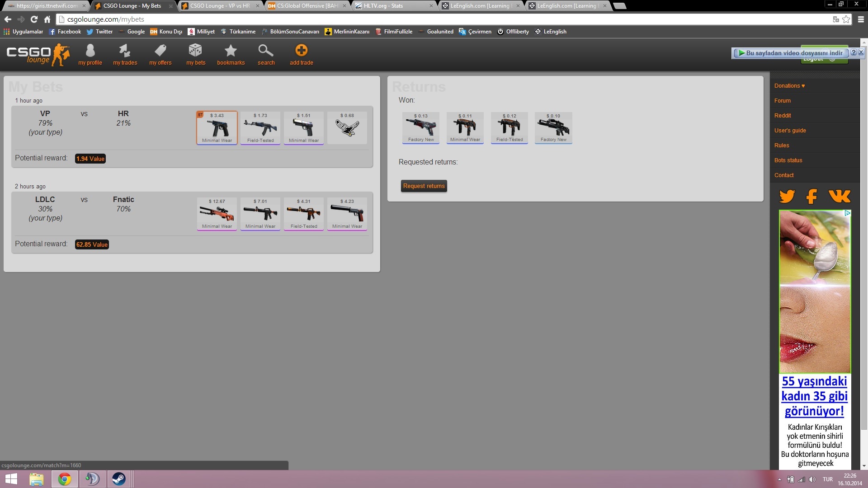Open the Twitter bird icon in sidebar
The width and height of the screenshot is (868, 488).
(787, 196)
